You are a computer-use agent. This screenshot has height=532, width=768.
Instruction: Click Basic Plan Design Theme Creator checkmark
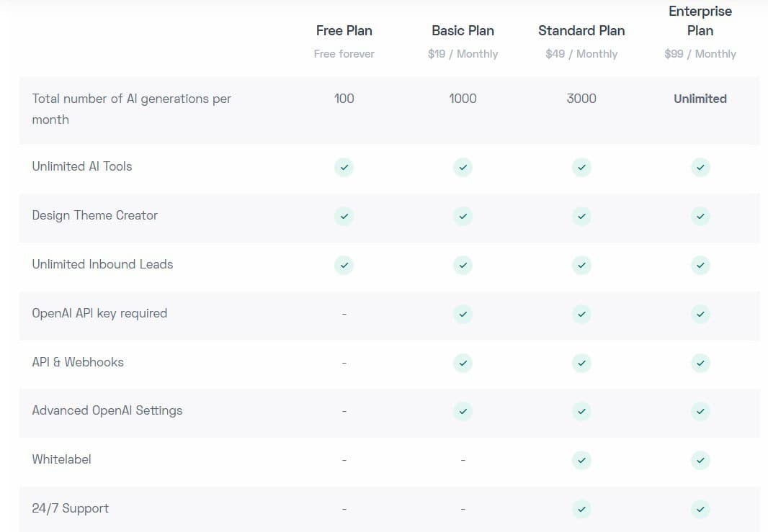pyautogui.click(x=463, y=216)
